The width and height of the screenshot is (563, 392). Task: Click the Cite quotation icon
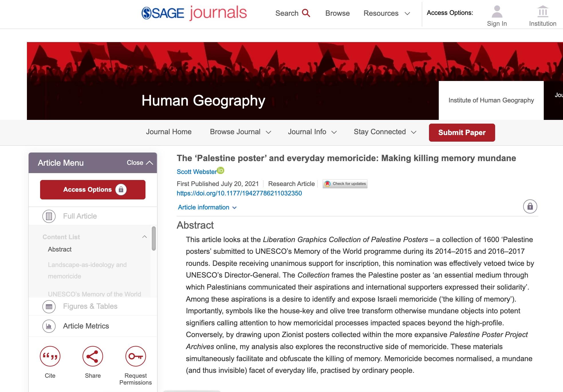pyautogui.click(x=50, y=356)
